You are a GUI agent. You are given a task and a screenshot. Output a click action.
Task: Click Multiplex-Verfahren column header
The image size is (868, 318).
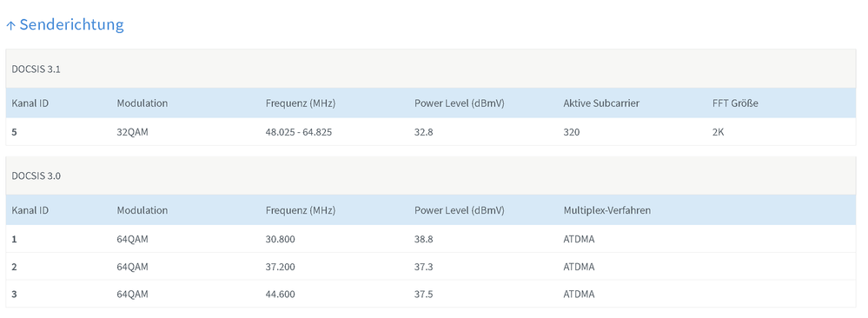coord(606,210)
